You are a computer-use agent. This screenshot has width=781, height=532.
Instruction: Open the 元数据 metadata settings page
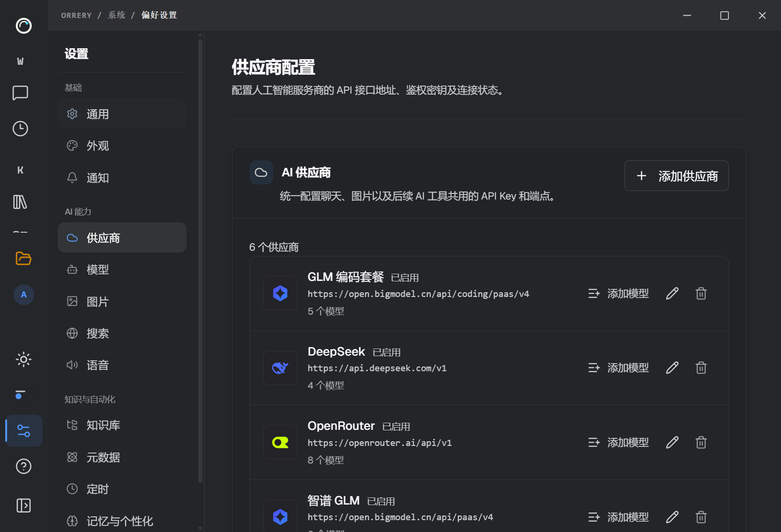click(x=122, y=457)
